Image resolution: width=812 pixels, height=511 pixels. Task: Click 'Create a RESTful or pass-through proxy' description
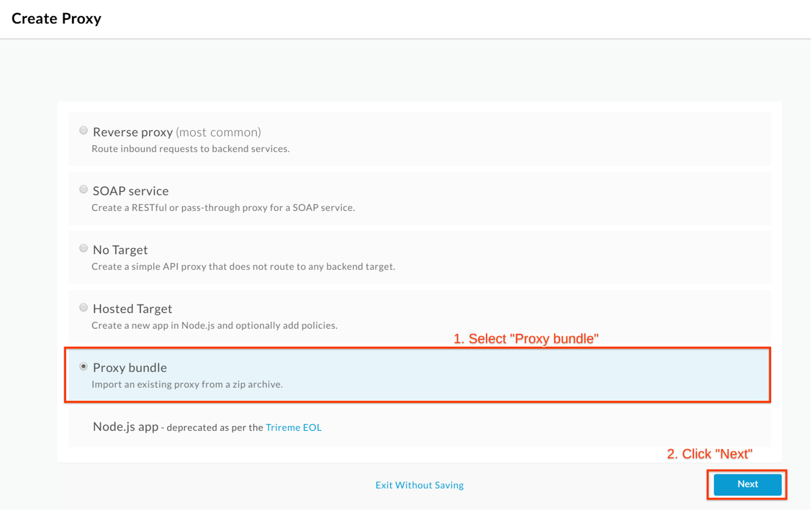click(223, 208)
